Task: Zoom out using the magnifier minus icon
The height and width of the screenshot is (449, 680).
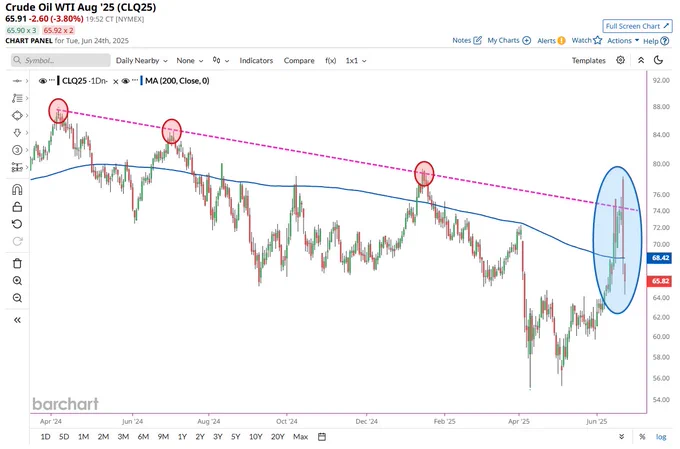Action: point(17,298)
